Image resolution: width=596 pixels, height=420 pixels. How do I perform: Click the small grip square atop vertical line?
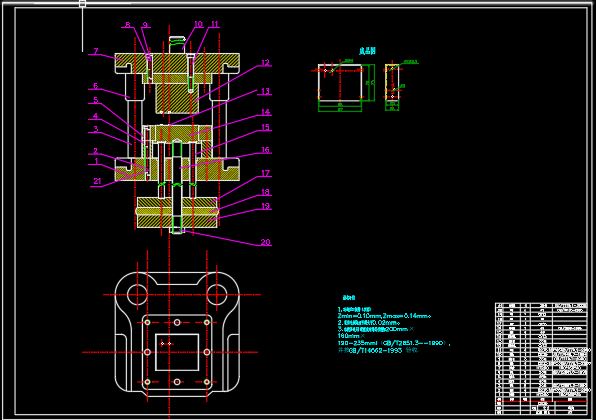click(x=82, y=3)
